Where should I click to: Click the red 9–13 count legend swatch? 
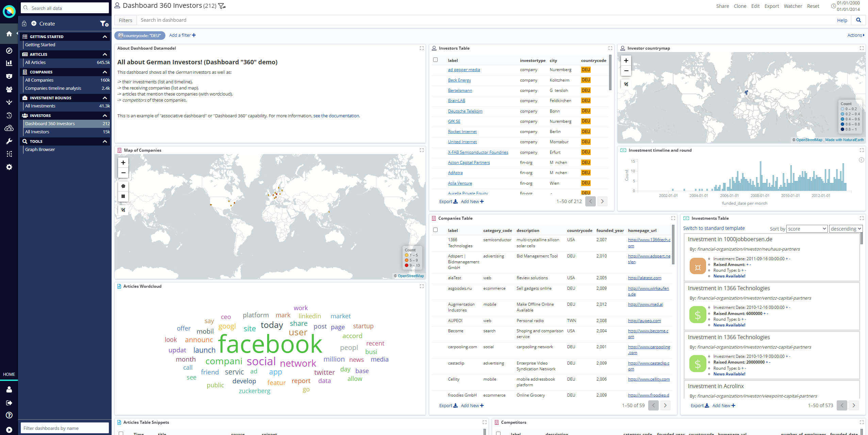click(x=406, y=265)
